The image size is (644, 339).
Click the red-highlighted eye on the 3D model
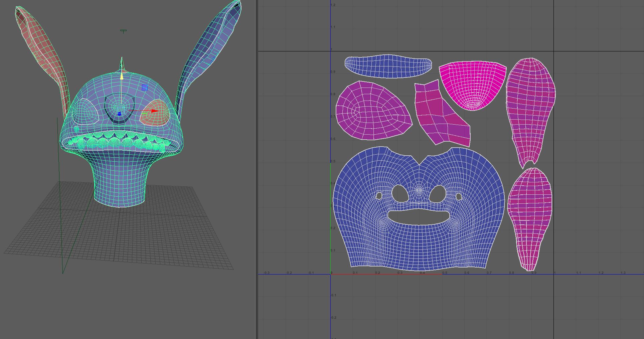(x=155, y=113)
